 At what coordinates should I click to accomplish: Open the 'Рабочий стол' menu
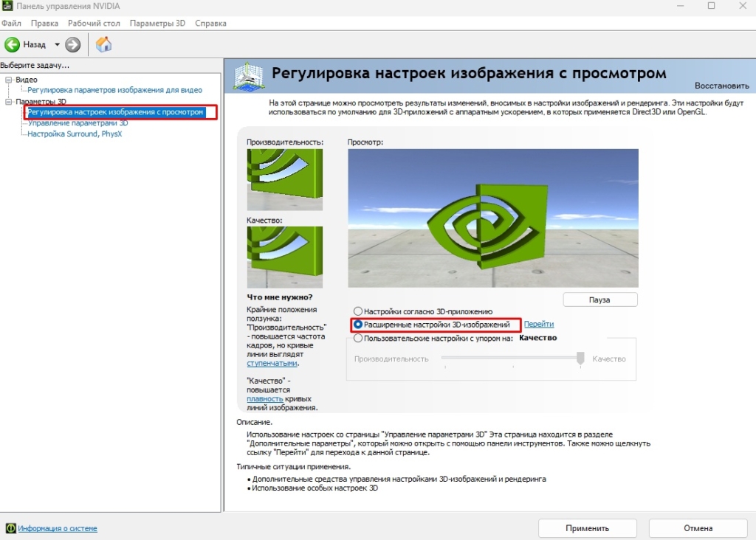(x=94, y=23)
